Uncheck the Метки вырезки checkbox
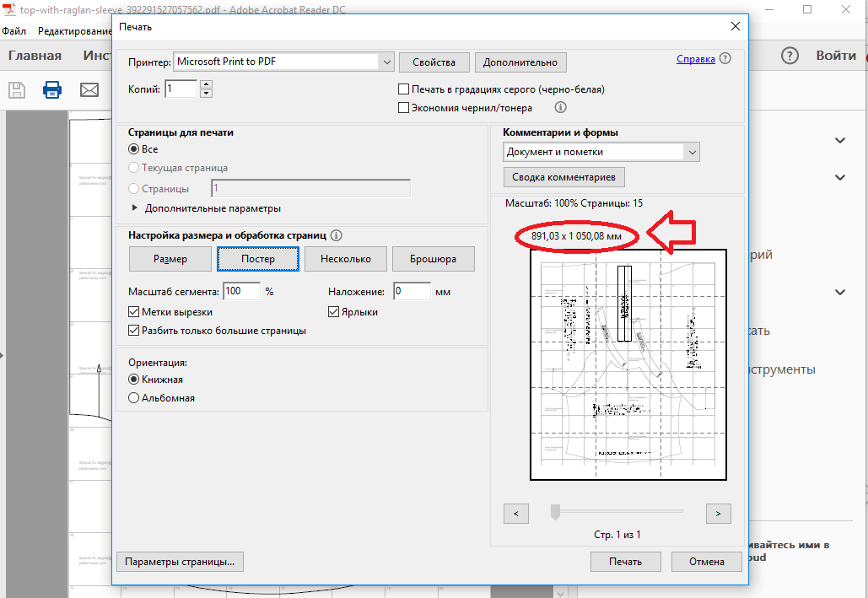Screen dimensions: 868x598 [133, 312]
